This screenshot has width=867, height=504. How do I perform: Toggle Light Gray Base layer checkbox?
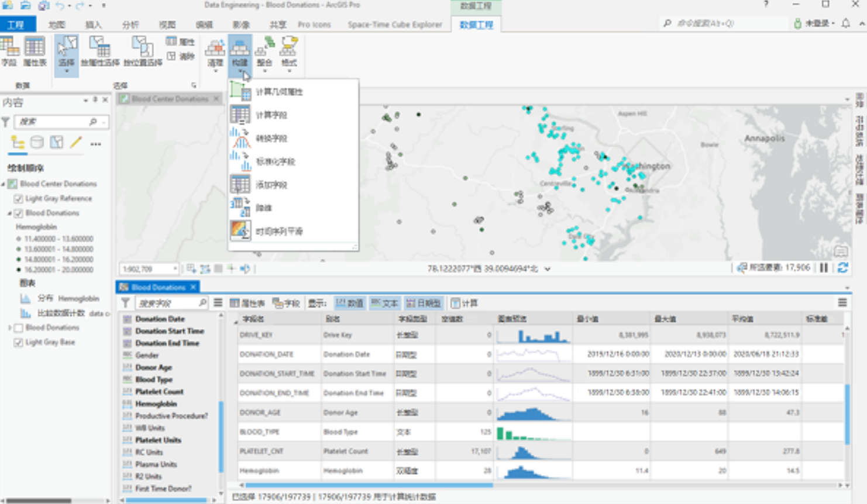coord(18,343)
